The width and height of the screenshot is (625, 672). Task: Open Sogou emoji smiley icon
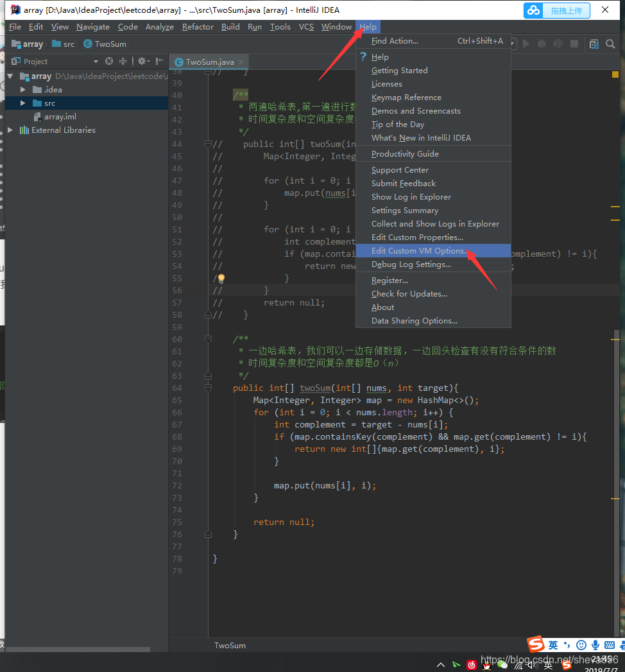(581, 645)
